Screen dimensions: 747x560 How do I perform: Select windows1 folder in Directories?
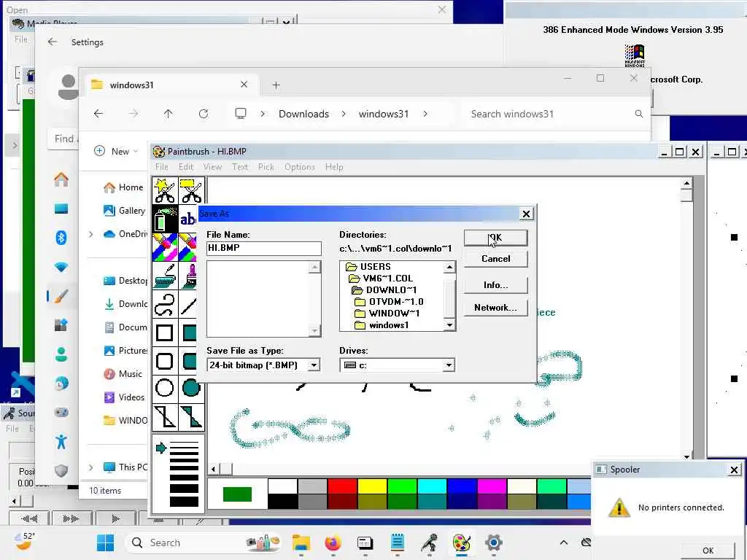(x=382, y=325)
